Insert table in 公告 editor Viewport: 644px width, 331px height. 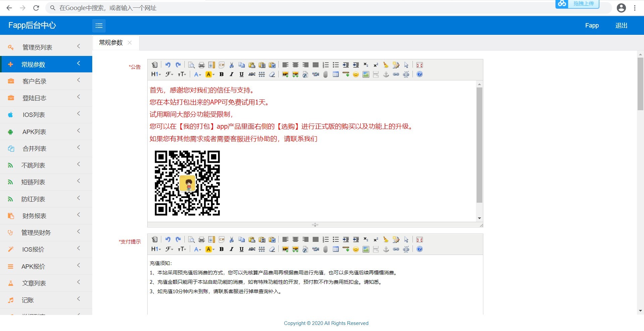point(336,74)
